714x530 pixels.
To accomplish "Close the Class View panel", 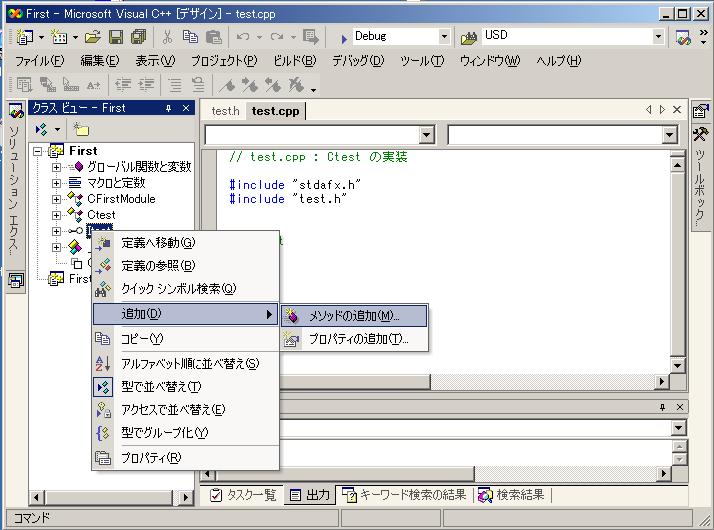I will click(186, 108).
